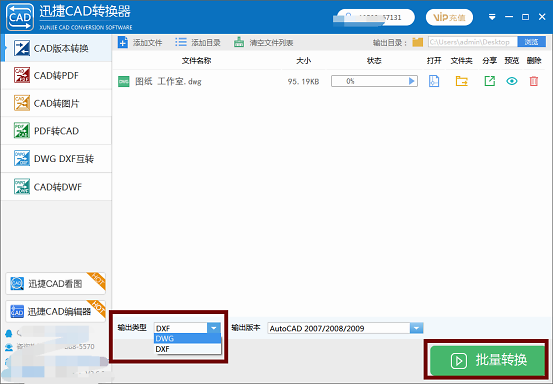Expand the 输出类型 dropdown arrow
The image size is (553, 385).
(x=214, y=328)
